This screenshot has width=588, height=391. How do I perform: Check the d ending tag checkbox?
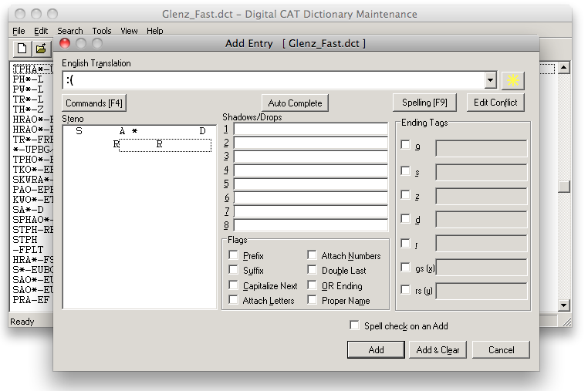[405, 218]
